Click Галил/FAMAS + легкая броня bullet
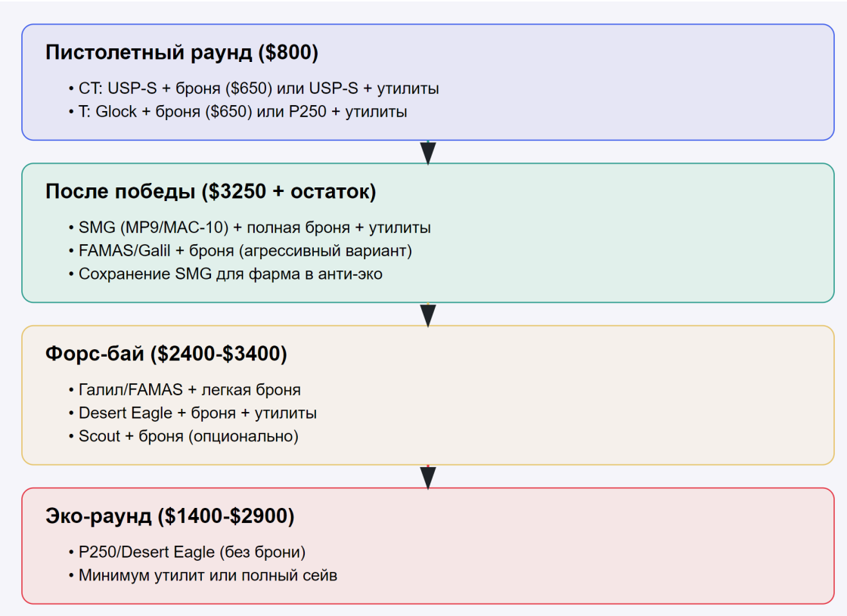 point(189,390)
